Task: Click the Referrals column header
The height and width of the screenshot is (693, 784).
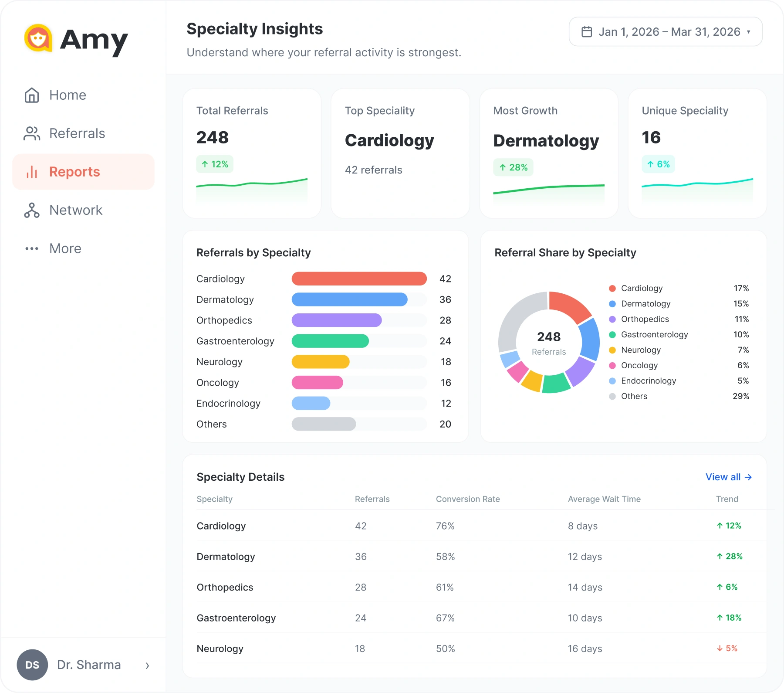Action: pos(372,499)
